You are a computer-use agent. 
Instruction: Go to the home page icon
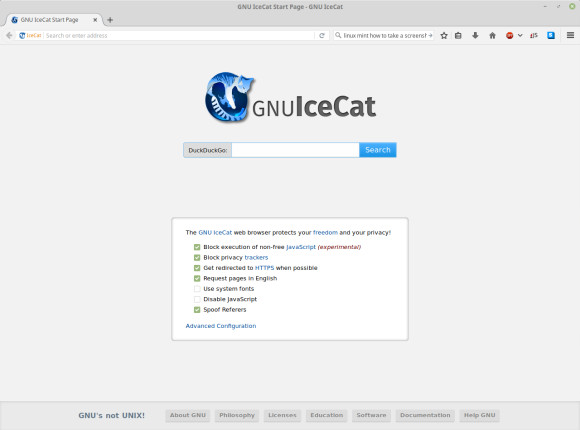tap(492, 36)
